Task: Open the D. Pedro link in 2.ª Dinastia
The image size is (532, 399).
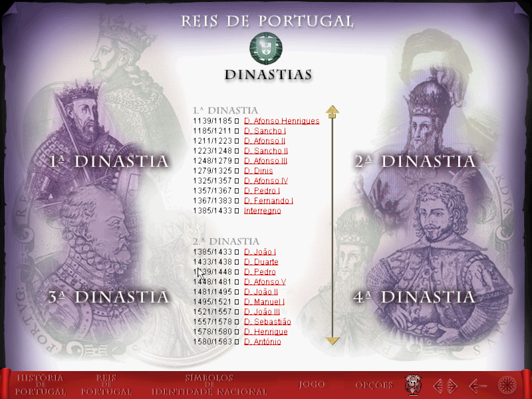Action: pos(260,272)
